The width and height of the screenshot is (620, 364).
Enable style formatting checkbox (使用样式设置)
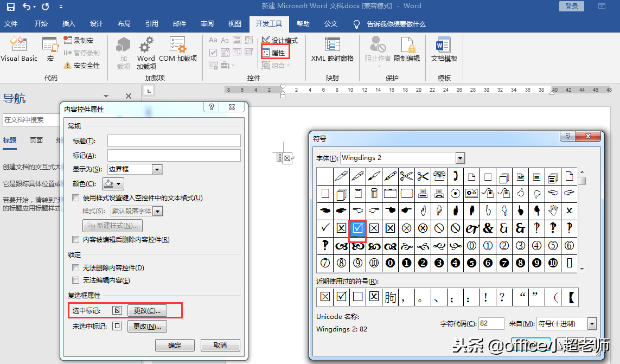(x=75, y=198)
